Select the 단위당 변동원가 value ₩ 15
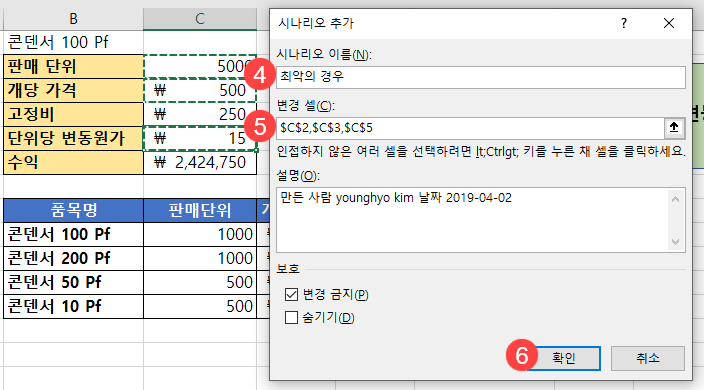 (x=200, y=138)
